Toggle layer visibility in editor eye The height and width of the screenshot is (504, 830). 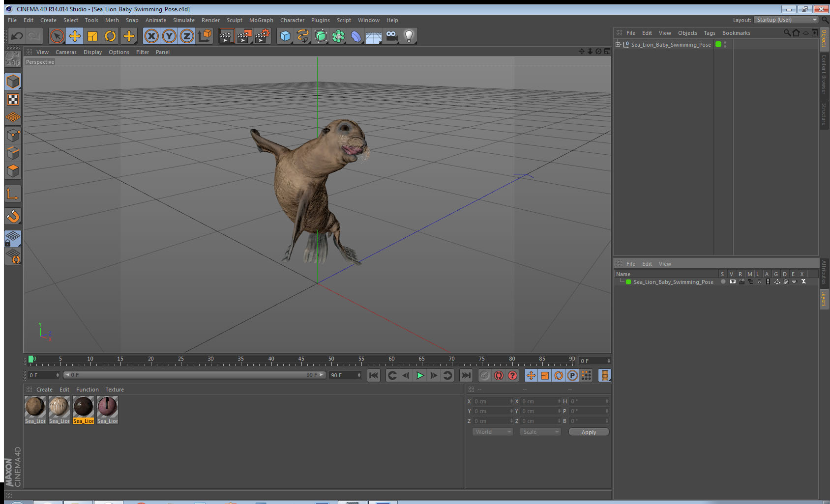coord(733,282)
